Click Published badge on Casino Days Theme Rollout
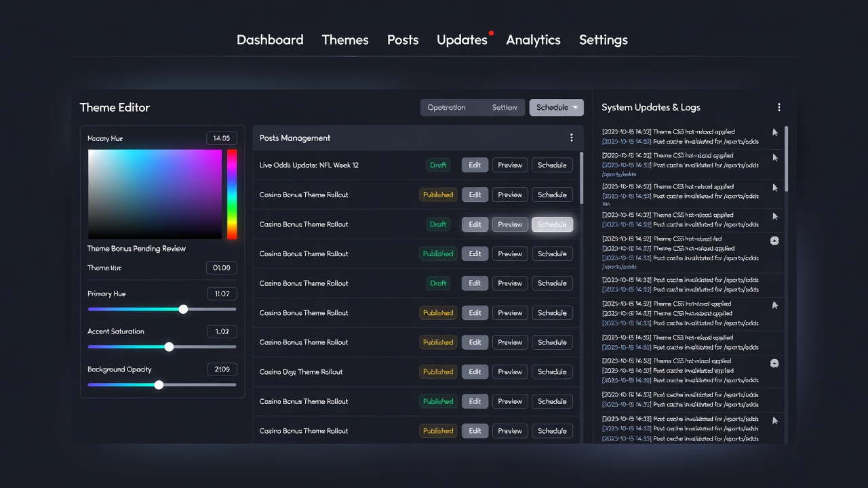Viewport: 868px width, 488px height. point(438,371)
